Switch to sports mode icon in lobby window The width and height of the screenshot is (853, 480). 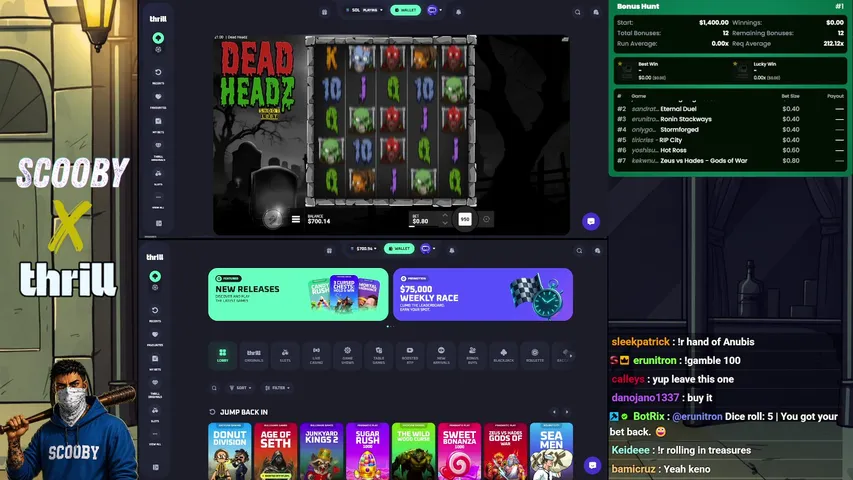pyautogui.click(x=155, y=287)
